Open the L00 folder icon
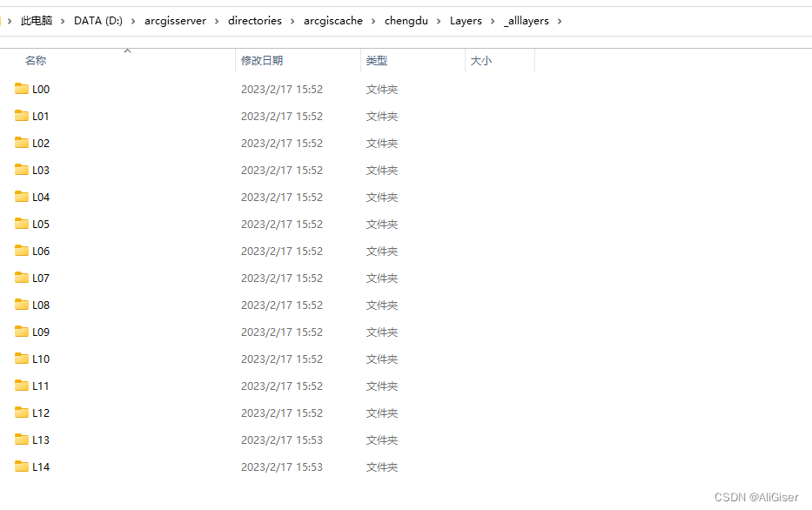The image size is (812, 510). pos(22,88)
